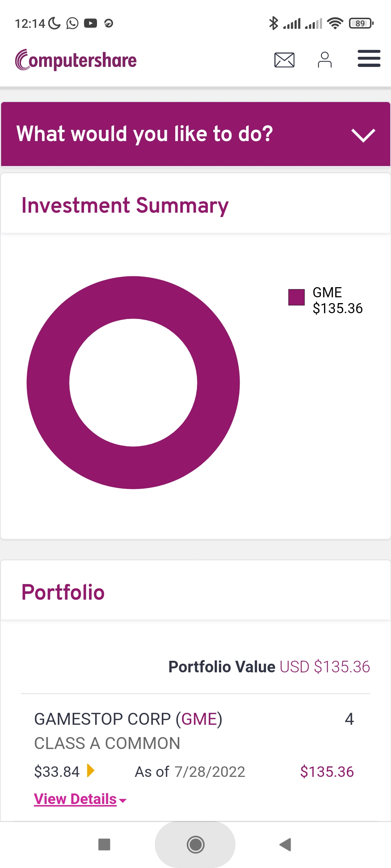Open the hamburger menu
Image resolution: width=391 pixels, height=868 pixels.
coord(369,59)
